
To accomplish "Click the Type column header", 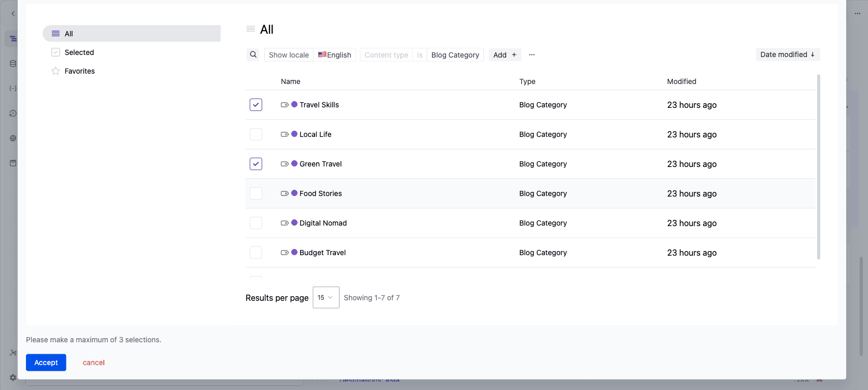I will click(x=527, y=81).
